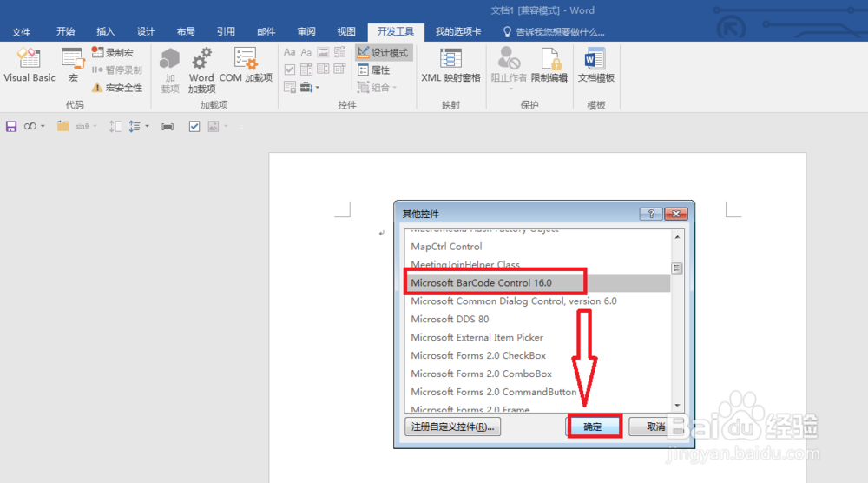Screen dimensions: 868x483
Task: Open Macro Security (宏安全性)
Action: click(x=117, y=88)
